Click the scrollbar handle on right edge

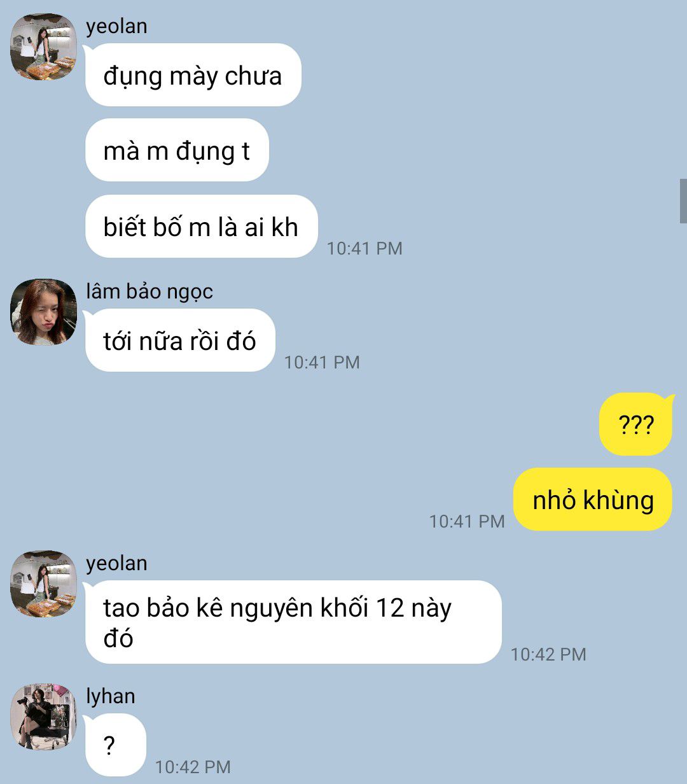click(683, 200)
